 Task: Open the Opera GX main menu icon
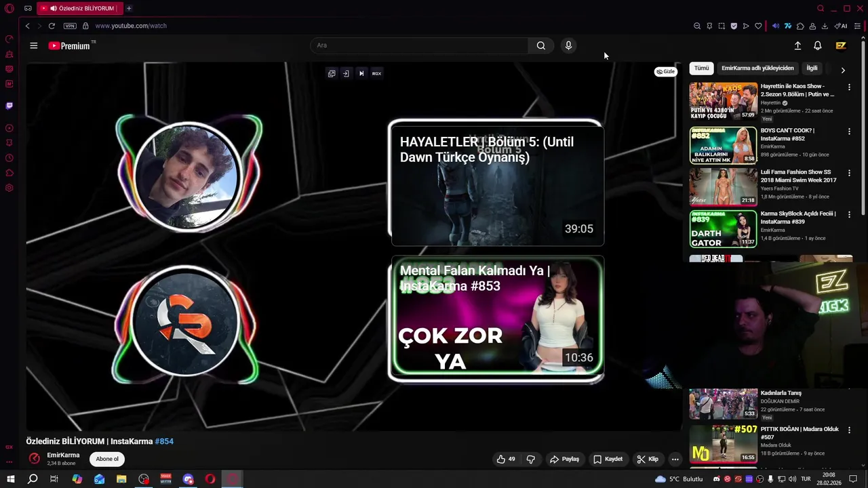(x=9, y=8)
